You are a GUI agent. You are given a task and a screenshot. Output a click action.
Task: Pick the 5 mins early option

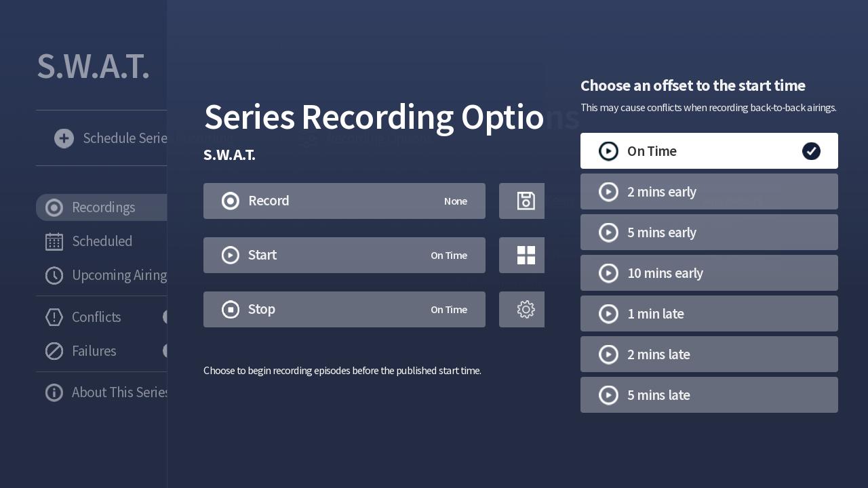pyautogui.click(x=709, y=232)
